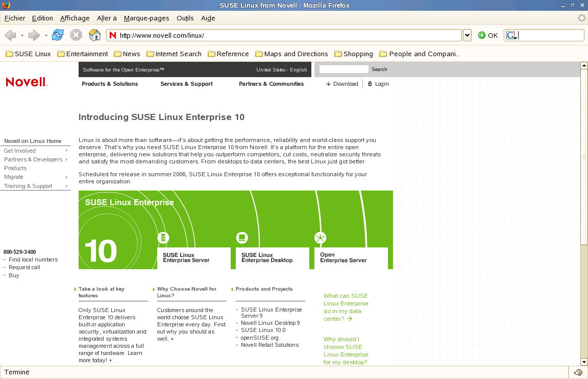Open the Aller à menu

(107, 18)
